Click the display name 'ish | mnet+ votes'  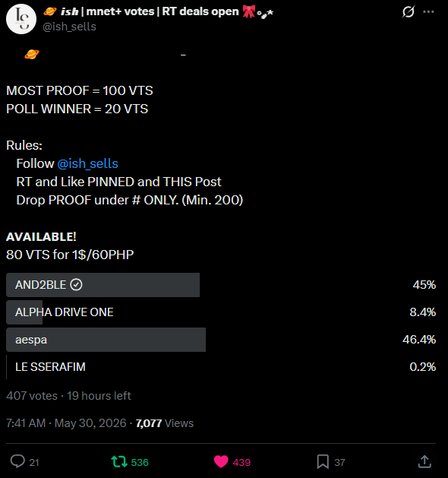pyautogui.click(x=108, y=11)
